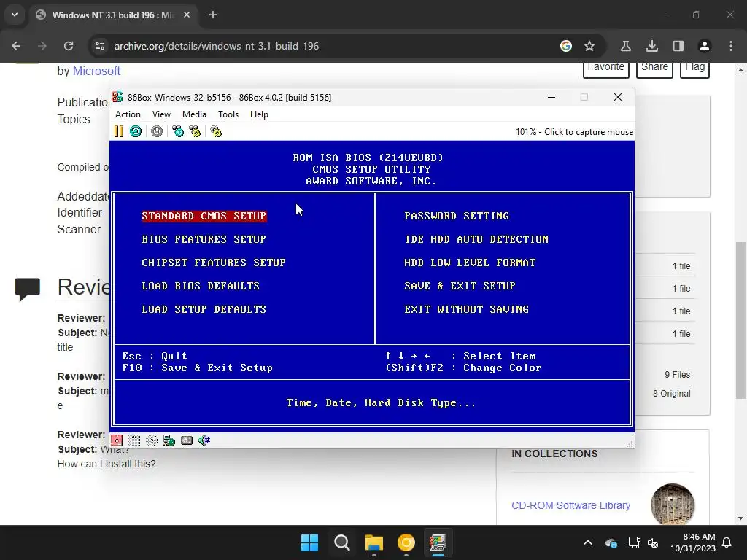
Task: Select SAVE & EXIT SETUP entry
Action: [x=460, y=286]
